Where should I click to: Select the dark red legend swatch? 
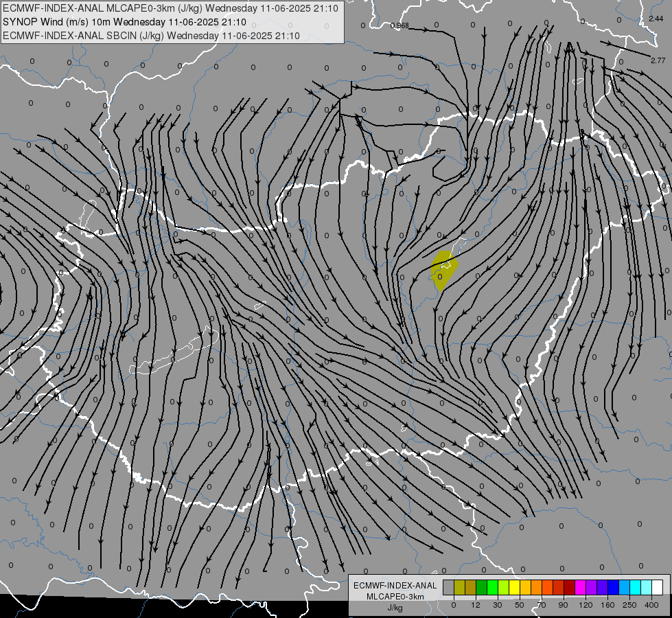pos(570,587)
